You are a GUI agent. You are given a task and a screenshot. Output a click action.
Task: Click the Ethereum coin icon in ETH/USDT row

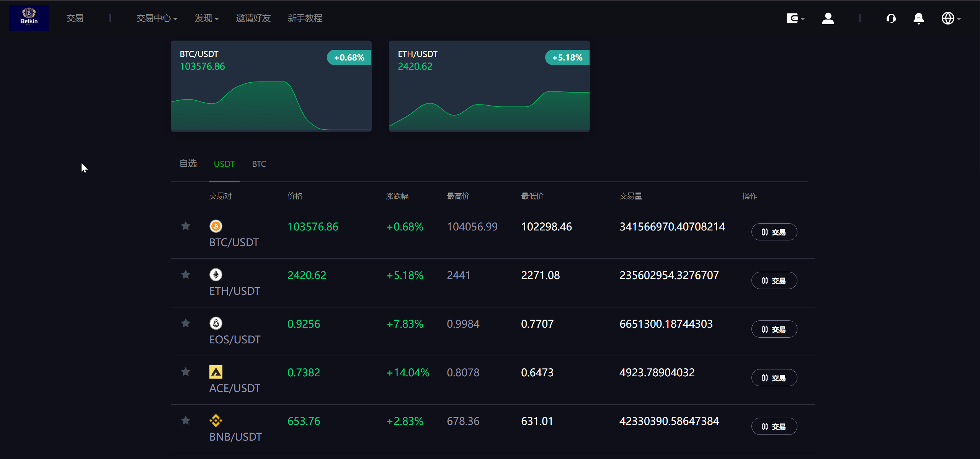pyautogui.click(x=216, y=275)
